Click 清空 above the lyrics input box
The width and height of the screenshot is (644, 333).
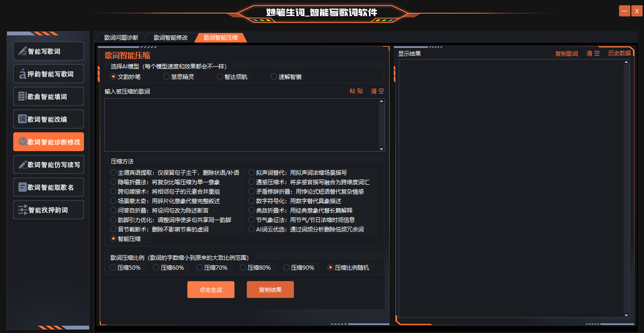pos(377,91)
